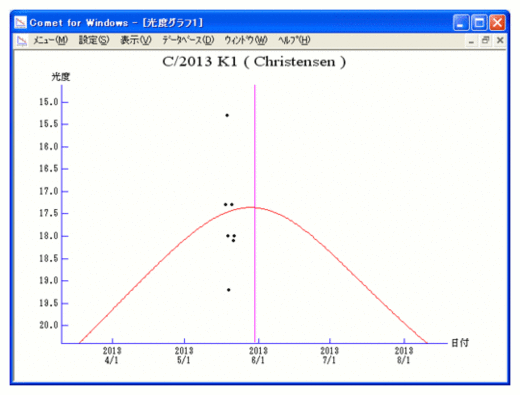This screenshot has width=520, height=395.
Task: Click the 2013 5/1 date label
Action: point(184,355)
